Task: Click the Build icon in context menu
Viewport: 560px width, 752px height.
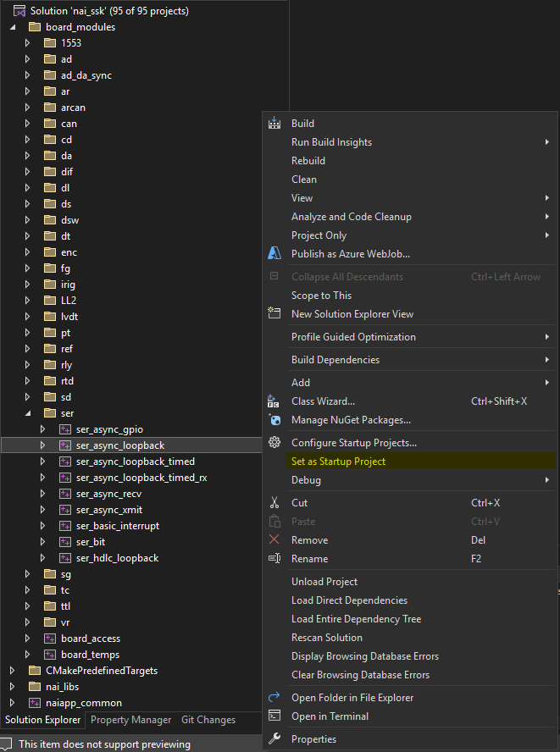Action: tap(274, 124)
